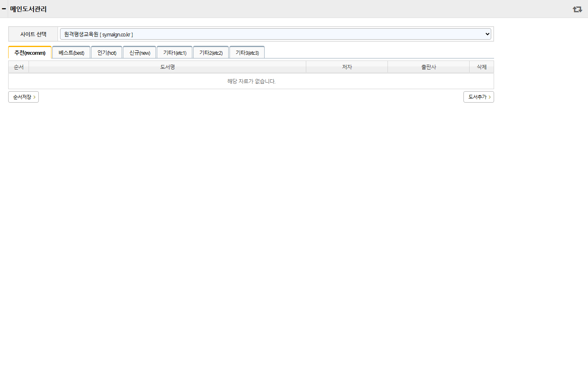Click the 순서 column header

pos(19,67)
